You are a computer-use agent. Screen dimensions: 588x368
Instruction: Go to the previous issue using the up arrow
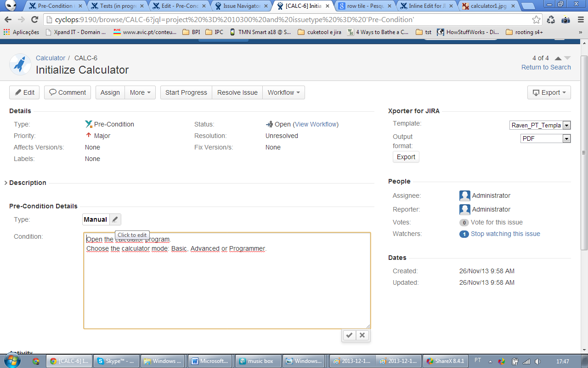tap(558, 58)
